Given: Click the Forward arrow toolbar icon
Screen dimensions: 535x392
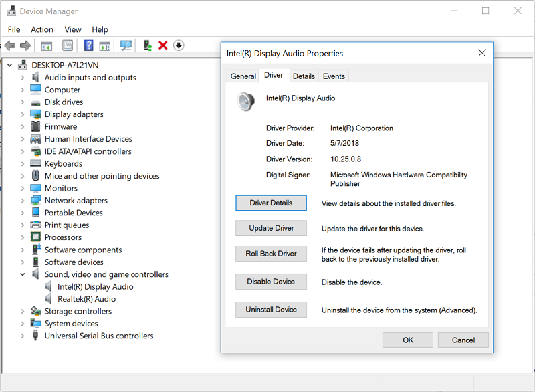Looking at the screenshot, I should 25,45.
